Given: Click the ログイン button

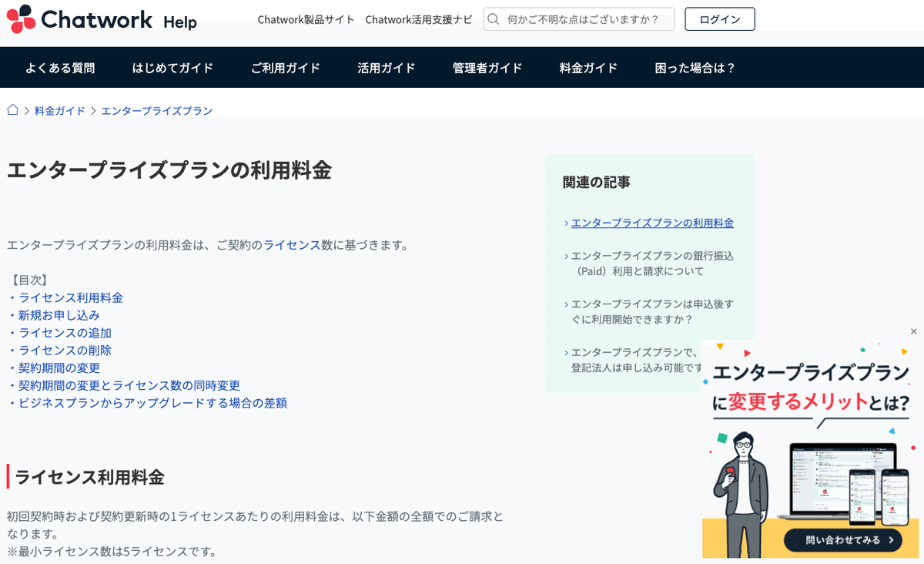Looking at the screenshot, I should tap(720, 19).
